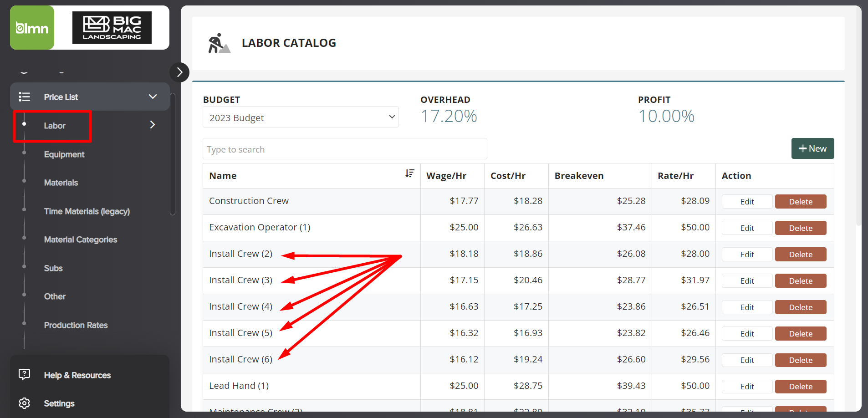Click the Settings gear icon
Viewport: 868px width, 418px height.
(x=25, y=403)
